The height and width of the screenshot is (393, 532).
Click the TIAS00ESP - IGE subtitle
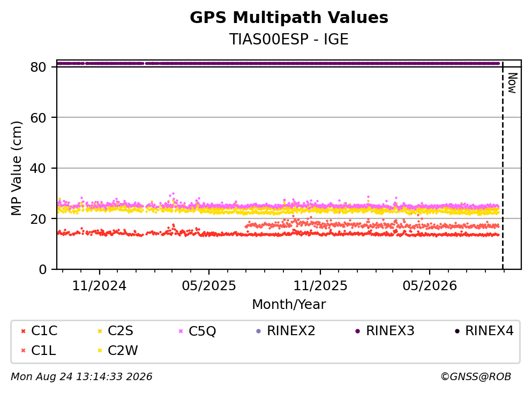pyautogui.click(x=289, y=39)
